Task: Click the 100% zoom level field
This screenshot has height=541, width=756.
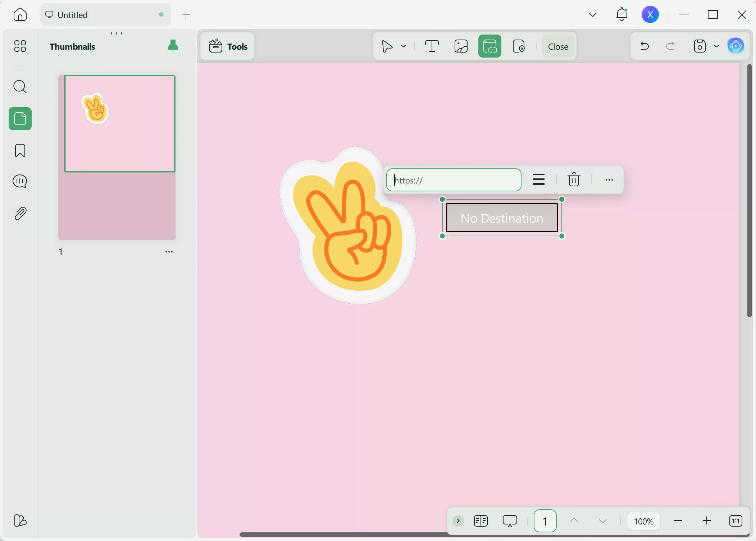Action: (x=643, y=521)
